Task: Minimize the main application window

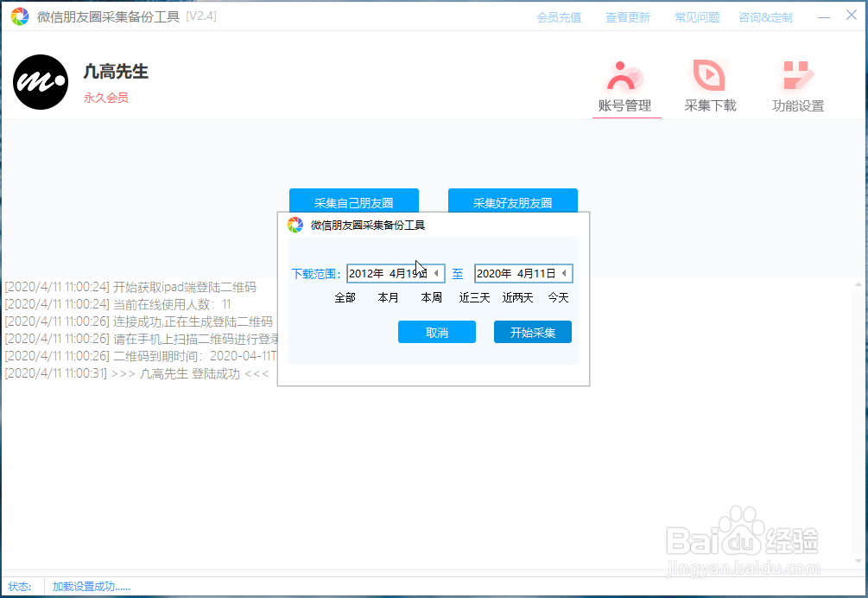Action: click(824, 17)
